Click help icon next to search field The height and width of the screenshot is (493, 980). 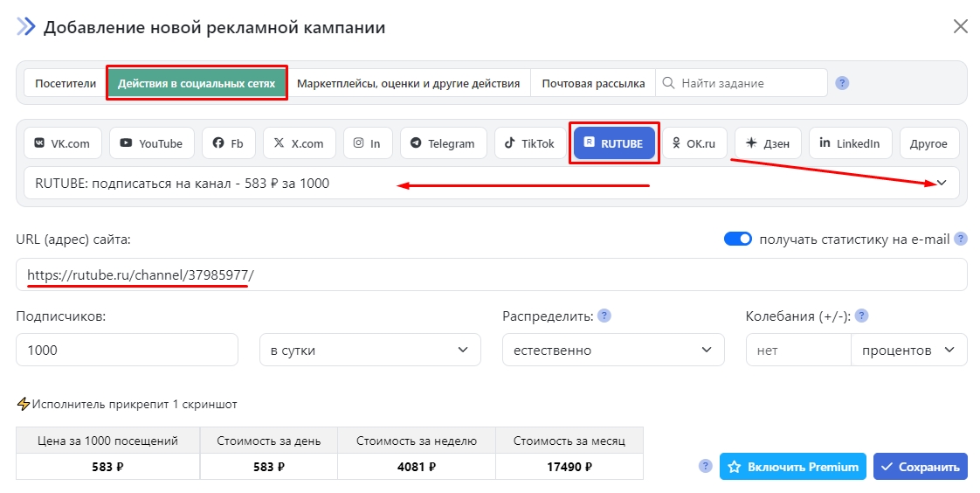coord(842,84)
